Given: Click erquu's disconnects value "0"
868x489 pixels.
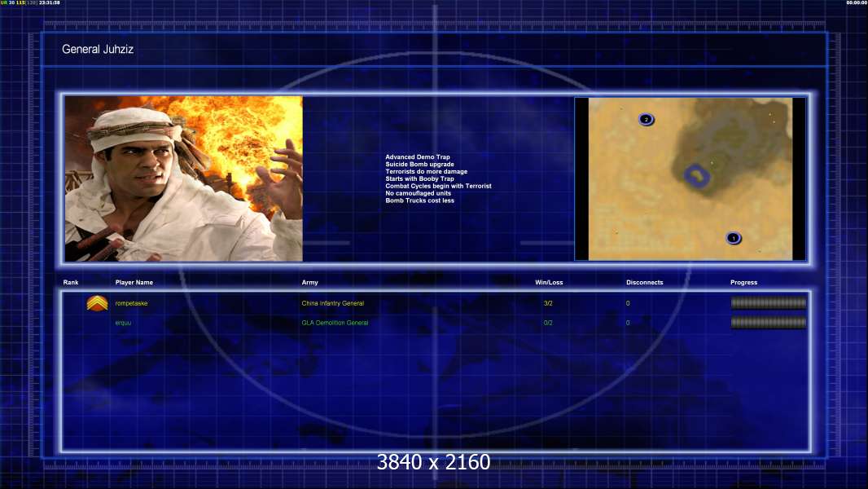Looking at the screenshot, I should tap(628, 323).
